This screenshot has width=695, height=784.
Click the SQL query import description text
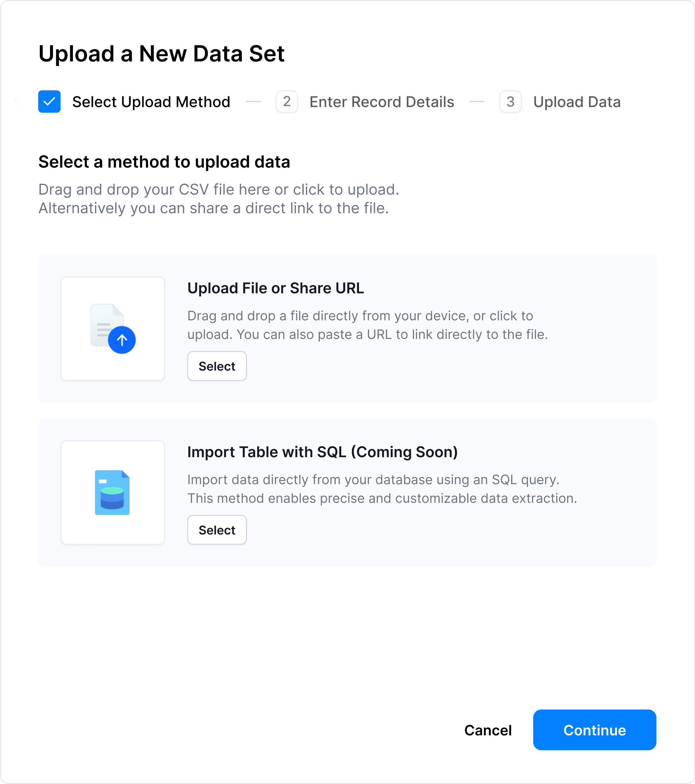point(382,489)
